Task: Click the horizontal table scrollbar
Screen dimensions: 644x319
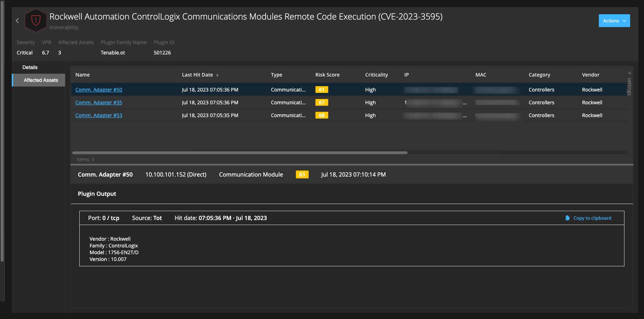Action: pyautogui.click(x=240, y=153)
